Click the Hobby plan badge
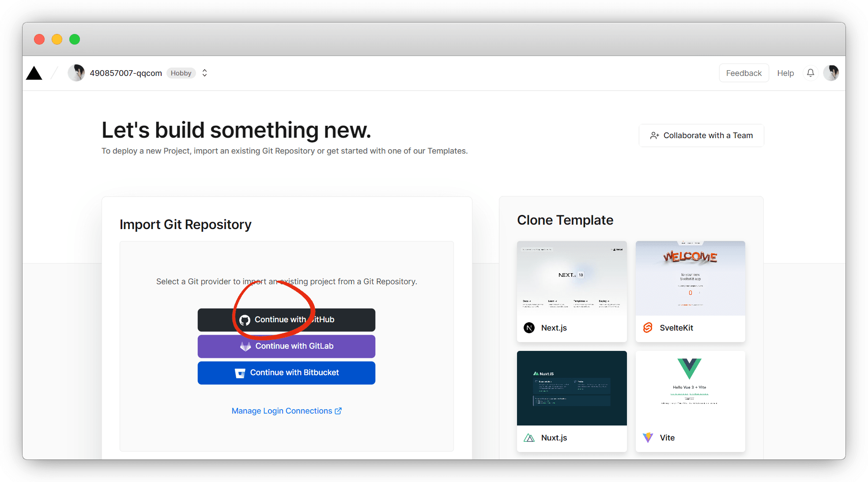This screenshot has height=482, width=868. 181,73
